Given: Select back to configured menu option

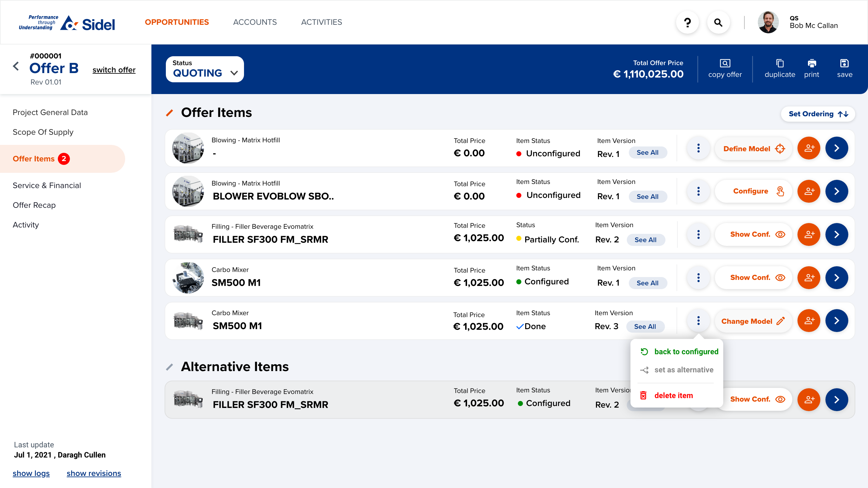Looking at the screenshot, I should coord(679,351).
